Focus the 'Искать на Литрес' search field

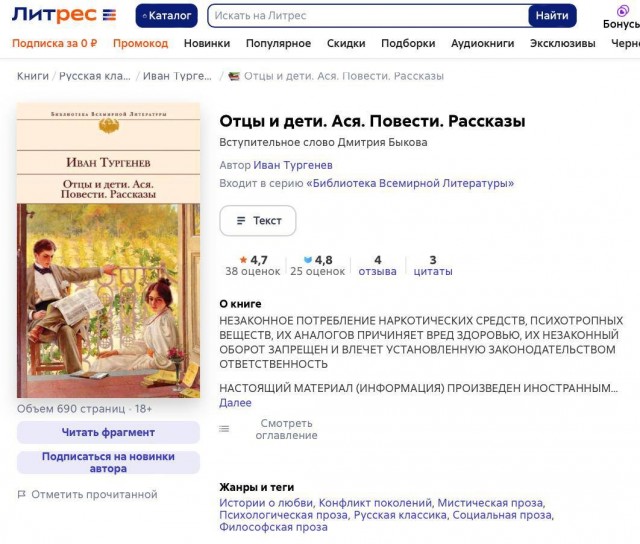368,16
